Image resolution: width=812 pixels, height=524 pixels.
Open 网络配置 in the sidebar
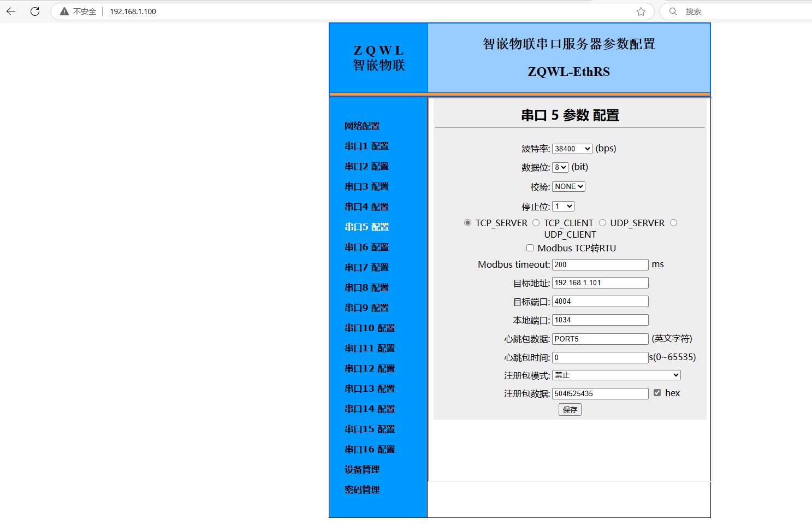tap(362, 126)
